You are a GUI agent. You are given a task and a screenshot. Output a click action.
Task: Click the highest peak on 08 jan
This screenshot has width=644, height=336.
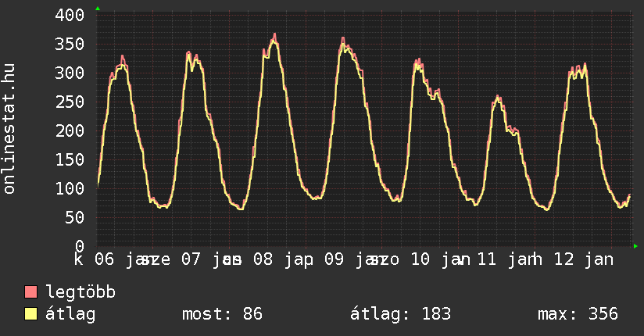click(x=274, y=34)
